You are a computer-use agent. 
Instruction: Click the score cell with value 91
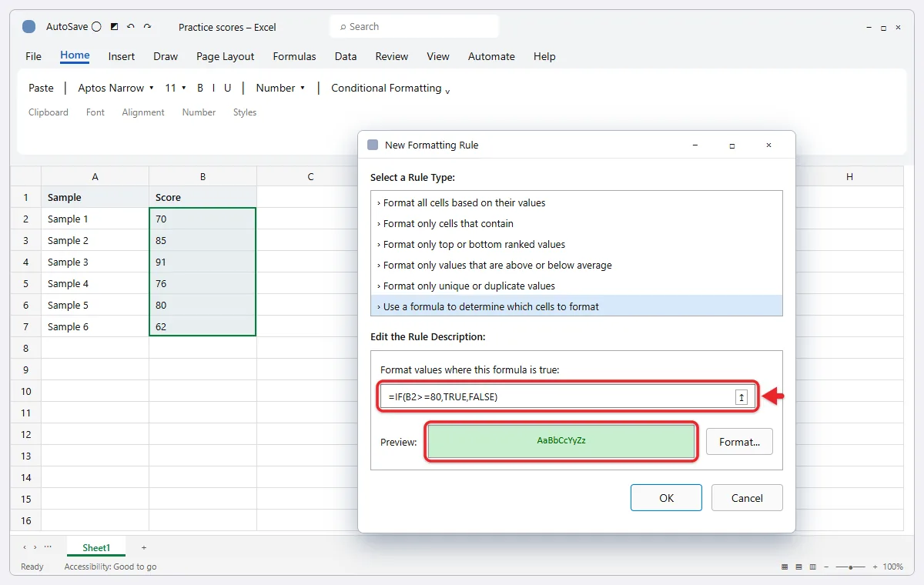tap(203, 262)
